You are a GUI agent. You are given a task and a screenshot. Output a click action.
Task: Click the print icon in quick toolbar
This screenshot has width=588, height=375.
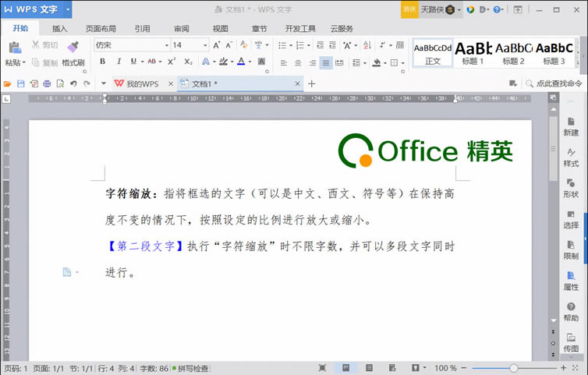(x=47, y=83)
